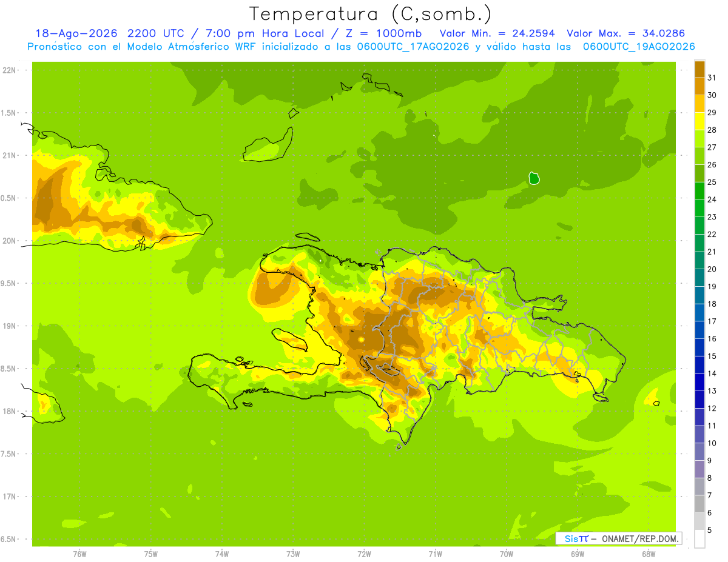This screenshot has width=728, height=562.
Task: Click the legend value "31"
Action: (712, 78)
